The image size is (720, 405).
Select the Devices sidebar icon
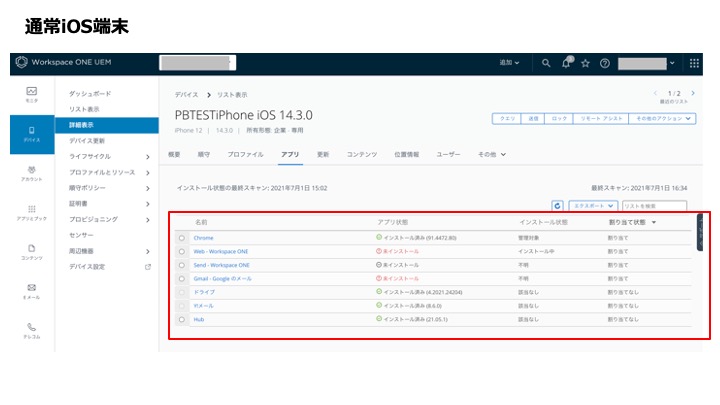32,134
